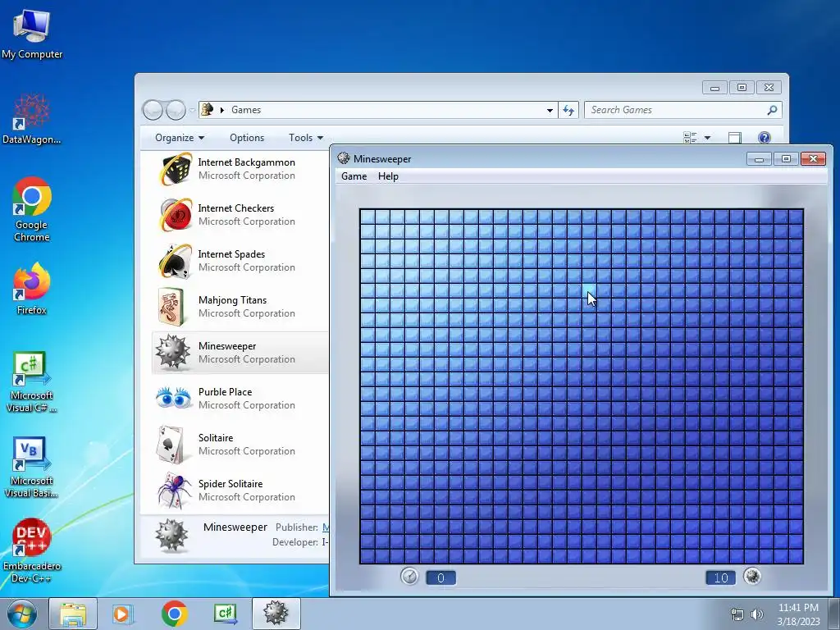The height and width of the screenshot is (630, 840).
Task: Click the Purble Place title text
Action: 225,391
